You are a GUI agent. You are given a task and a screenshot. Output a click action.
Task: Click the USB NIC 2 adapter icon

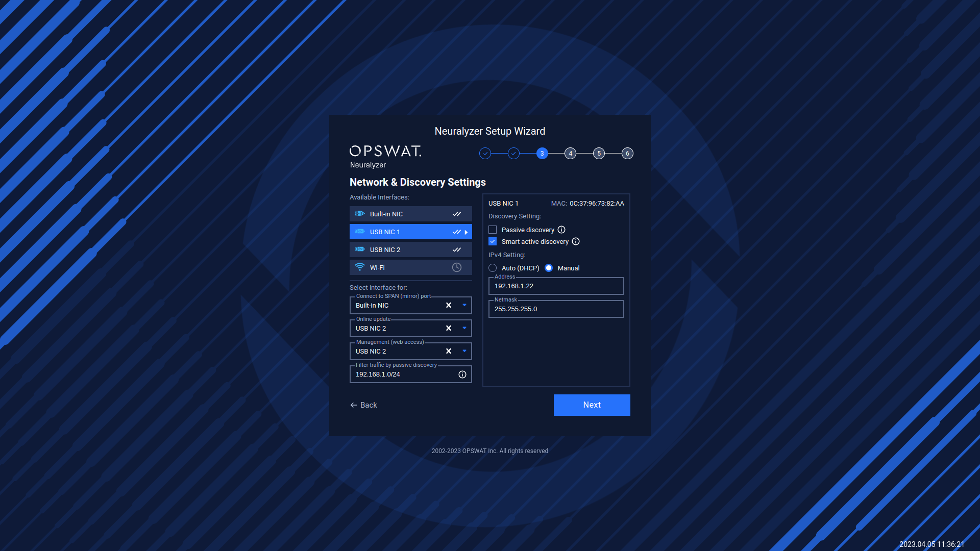(360, 249)
